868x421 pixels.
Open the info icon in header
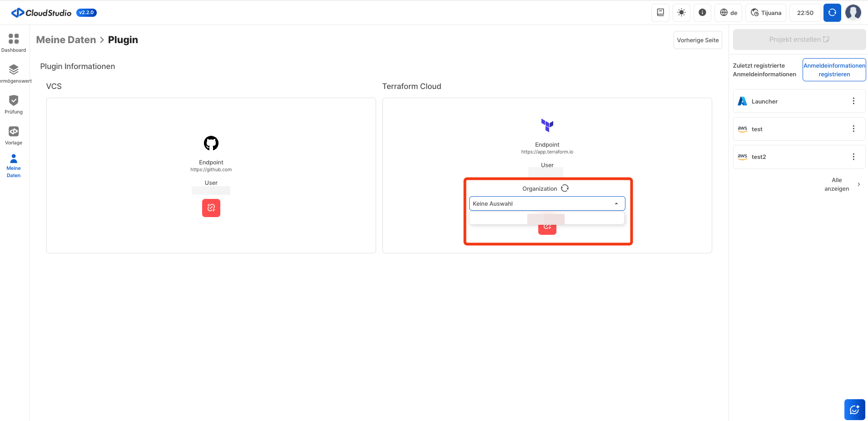tap(702, 13)
